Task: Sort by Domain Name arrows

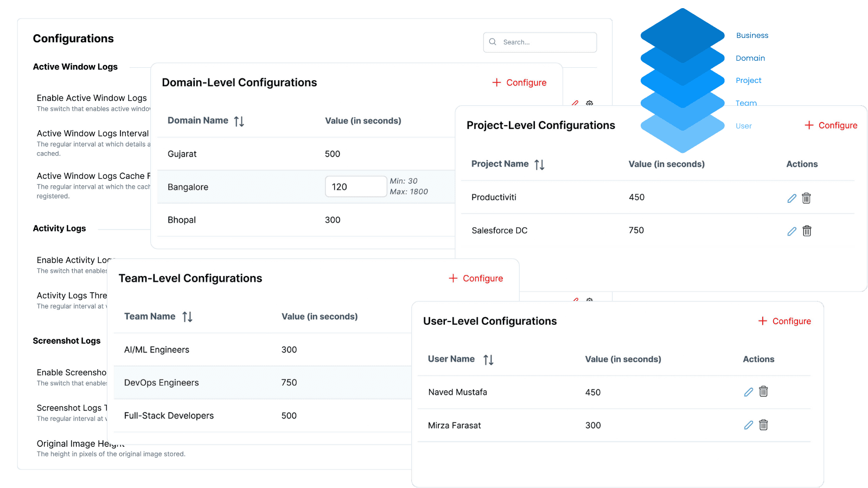Action: (239, 121)
